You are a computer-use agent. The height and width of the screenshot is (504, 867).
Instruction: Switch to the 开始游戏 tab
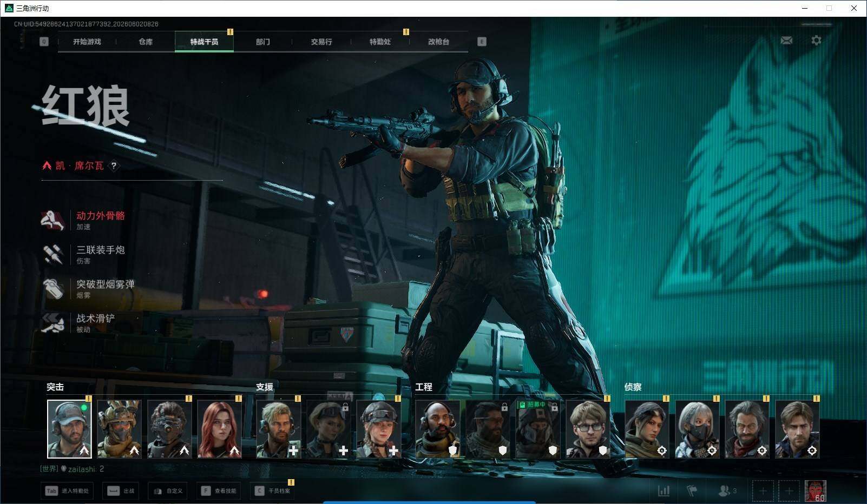coord(87,42)
